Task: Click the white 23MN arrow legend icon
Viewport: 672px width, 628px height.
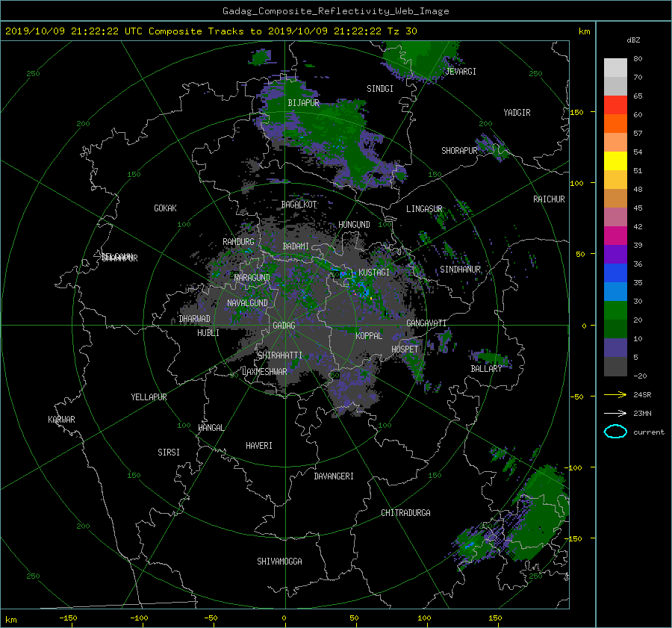Action: (615, 413)
